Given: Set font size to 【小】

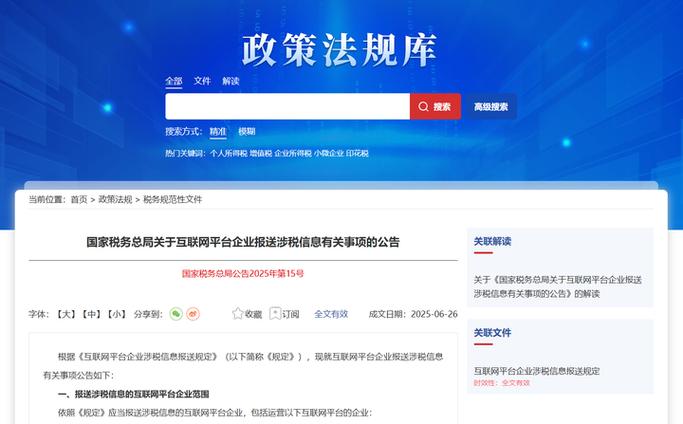Looking at the screenshot, I should click(117, 314).
